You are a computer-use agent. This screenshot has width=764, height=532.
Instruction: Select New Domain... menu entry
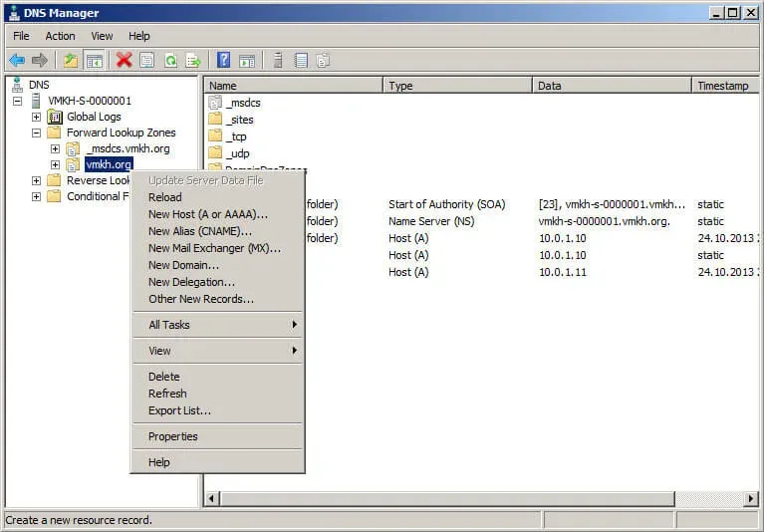pos(218,266)
